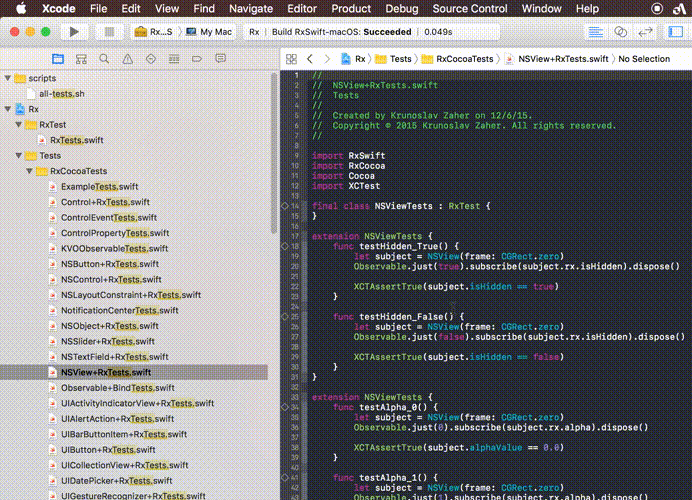Open the Find navigator magnifier icon
This screenshot has height=500, width=692.
pyautogui.click(x=104, y=59)
